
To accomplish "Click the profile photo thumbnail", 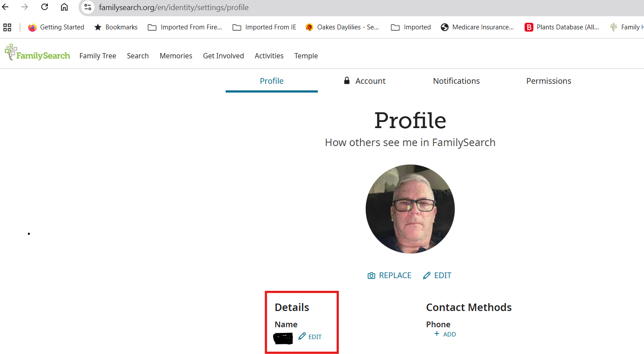I will [410, 209].
